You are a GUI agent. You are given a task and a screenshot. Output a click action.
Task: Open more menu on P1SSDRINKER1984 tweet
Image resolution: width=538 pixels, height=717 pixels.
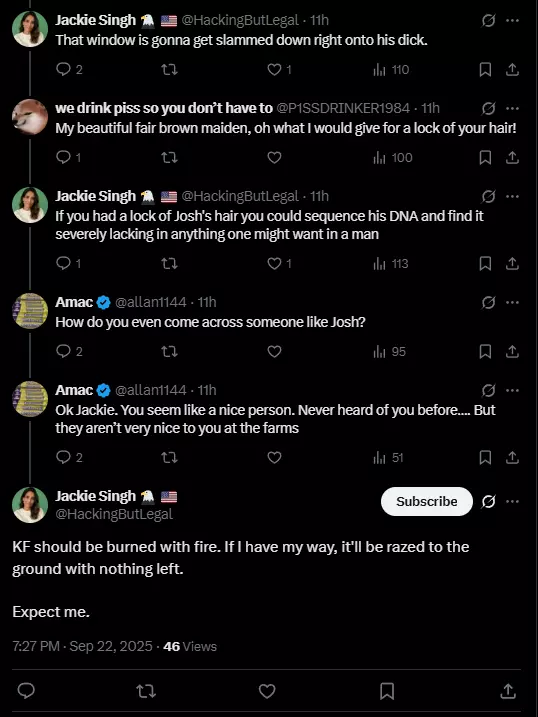point(512,108)
